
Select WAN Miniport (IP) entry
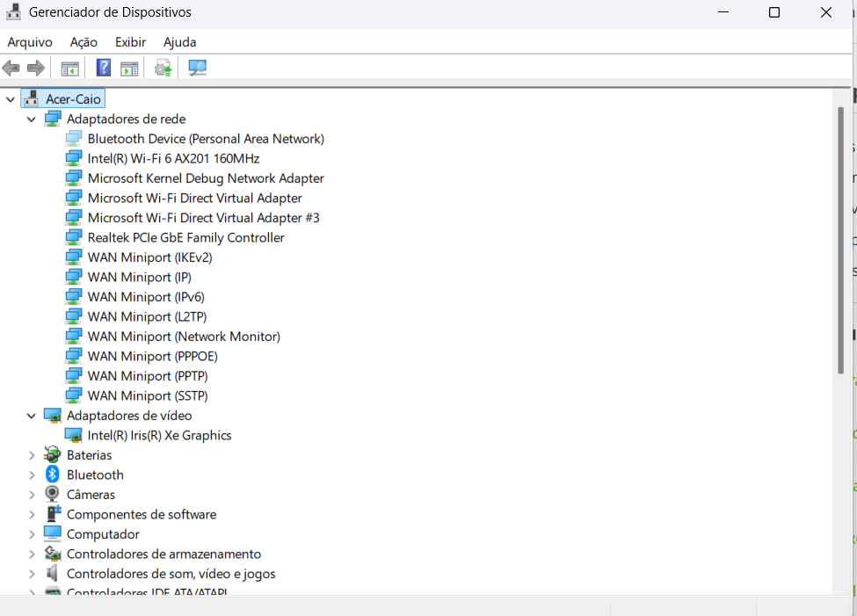click(140, 277)
